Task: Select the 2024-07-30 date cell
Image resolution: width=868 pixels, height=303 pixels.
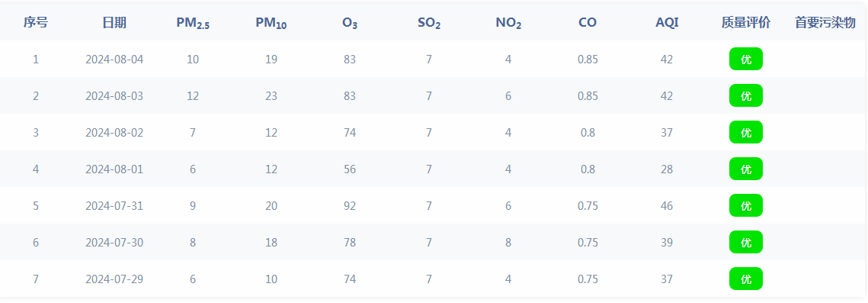Action: (114, 242)
